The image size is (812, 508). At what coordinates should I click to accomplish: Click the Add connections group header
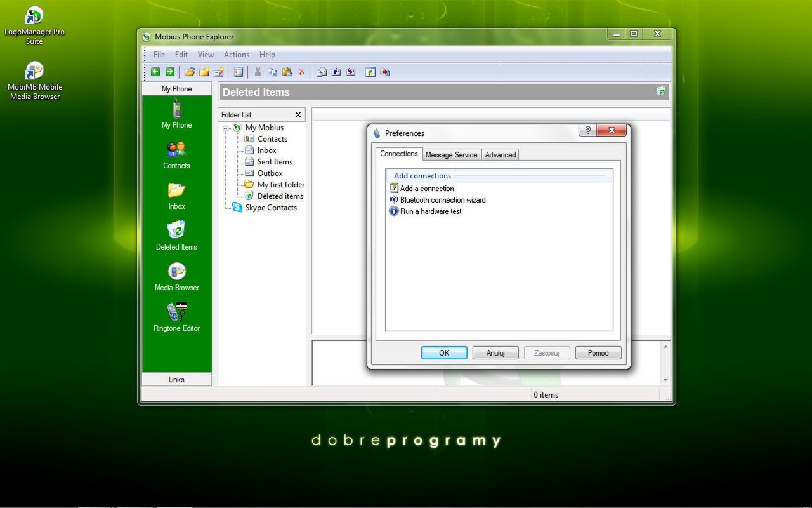499,176
